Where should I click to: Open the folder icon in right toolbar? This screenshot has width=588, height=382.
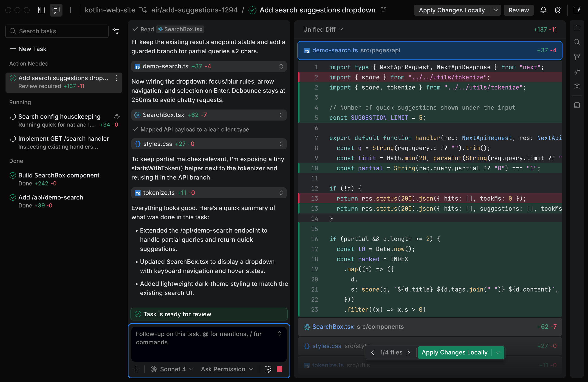point(577,27)
